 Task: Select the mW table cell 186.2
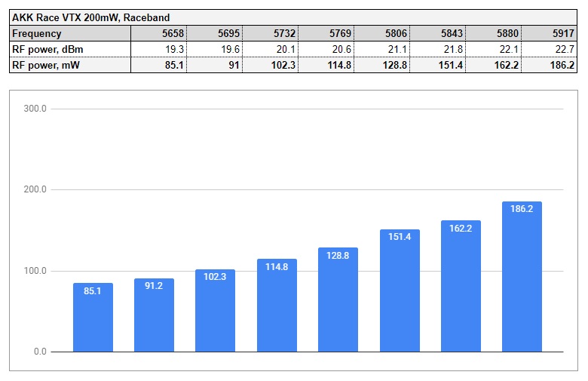point(549,65)
